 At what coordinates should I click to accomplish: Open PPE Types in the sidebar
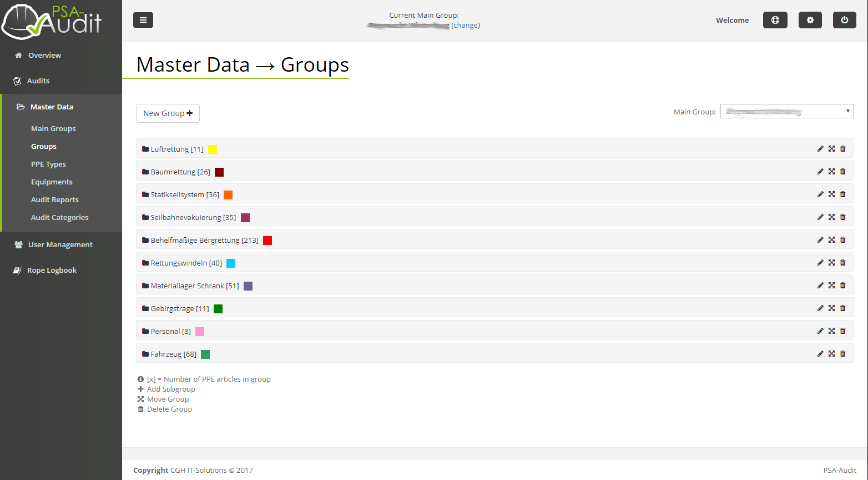click(x=48, y=164)
